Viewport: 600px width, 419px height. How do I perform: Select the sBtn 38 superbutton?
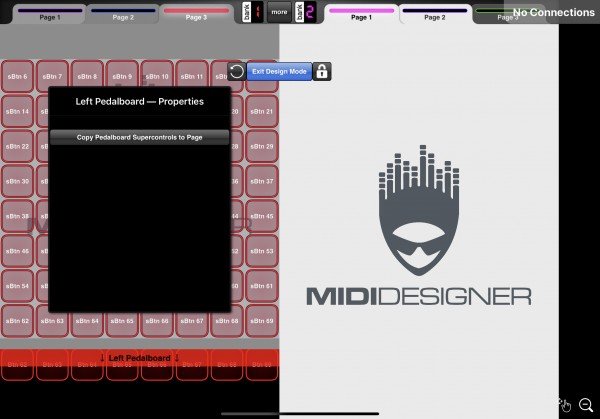pyautogui.click(x=17, y=216)
